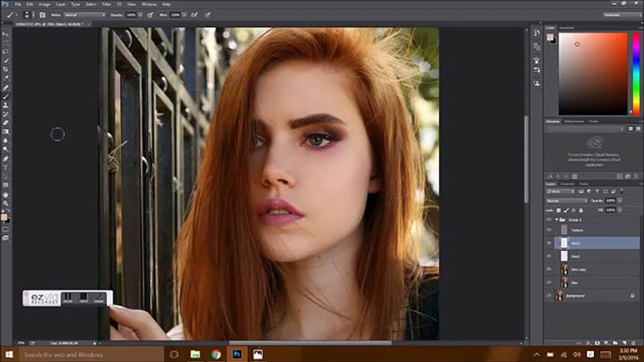Enable pressure for opacity in options bar
Image resolution: width=644 pixels, height=362 pixels.
tap(150, 15)
